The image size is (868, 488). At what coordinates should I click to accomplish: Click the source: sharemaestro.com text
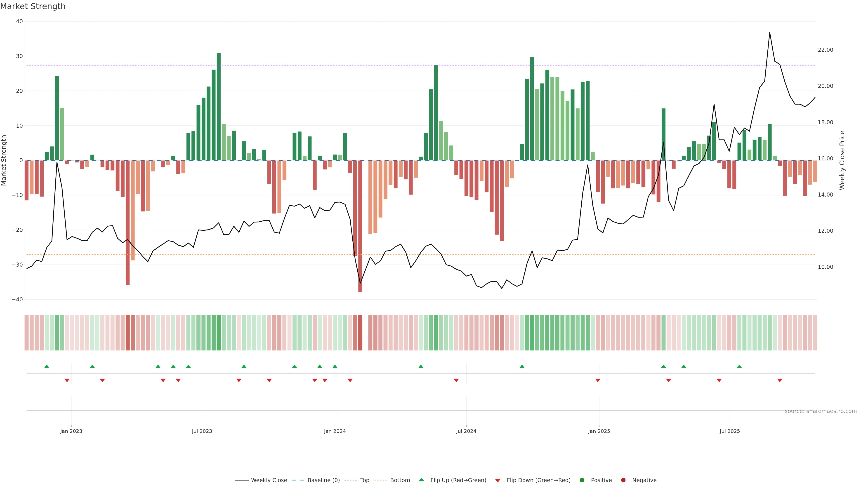pos(821,411)
